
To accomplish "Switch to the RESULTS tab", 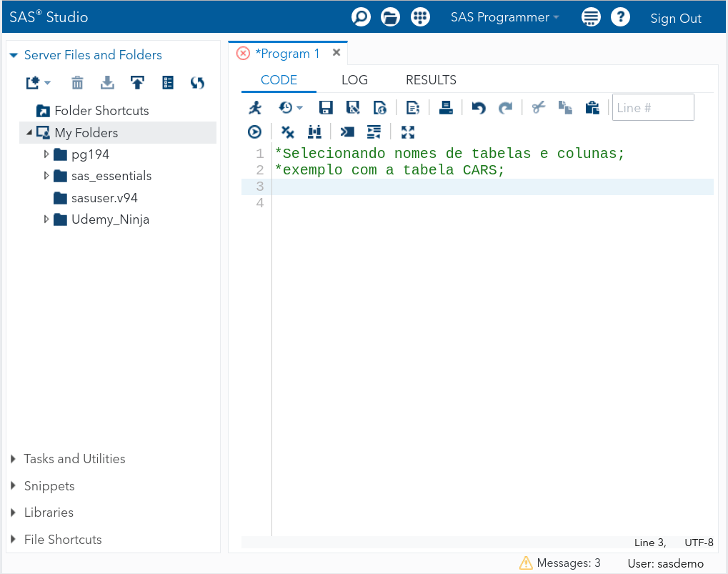I will point(431,80).
